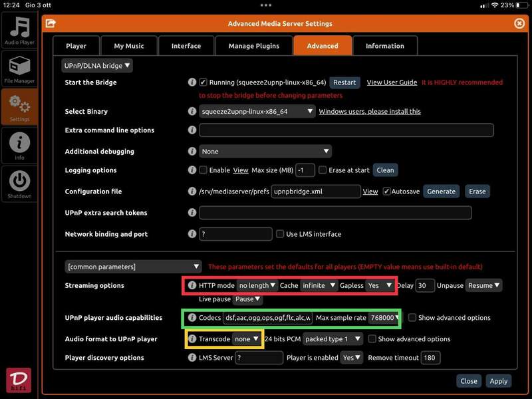Open the Info sidebar icon
The image size is (532, 399).
(x=19, y=144)
